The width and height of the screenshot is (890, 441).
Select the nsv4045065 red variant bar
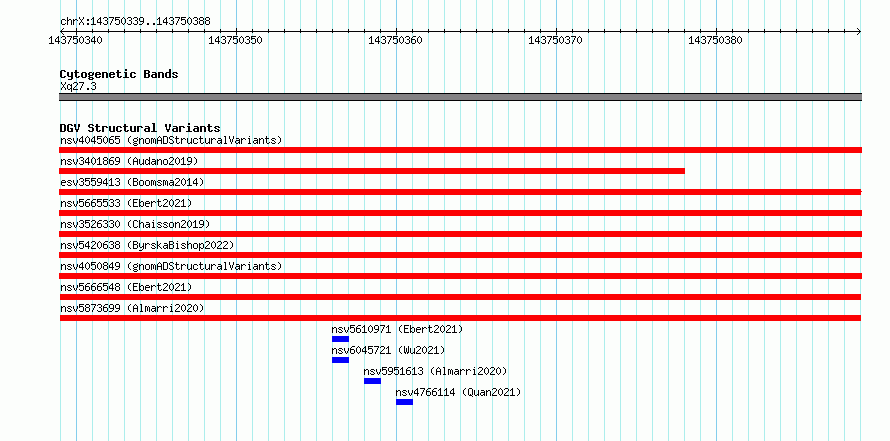[x=460, y=150]
